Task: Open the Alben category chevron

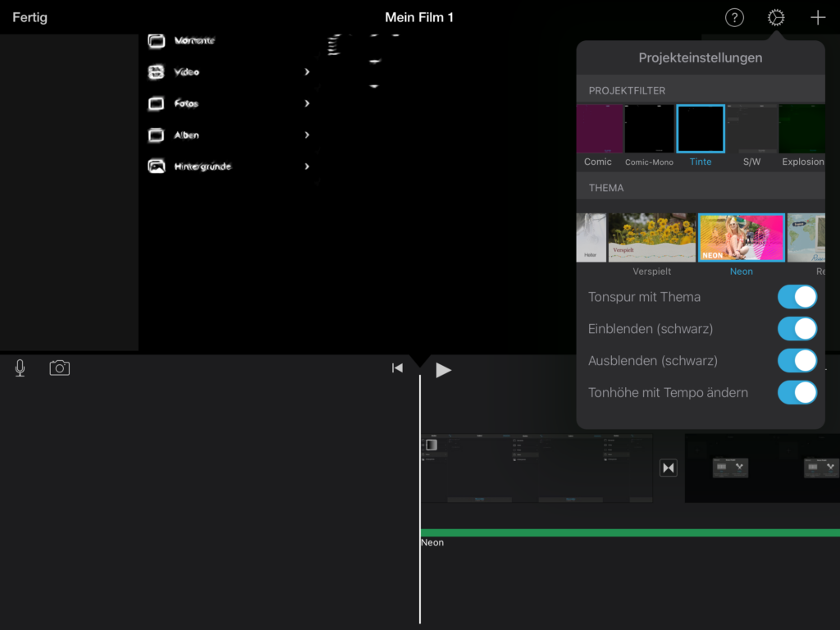Action: pyautogui.click(x=307, y=135)
